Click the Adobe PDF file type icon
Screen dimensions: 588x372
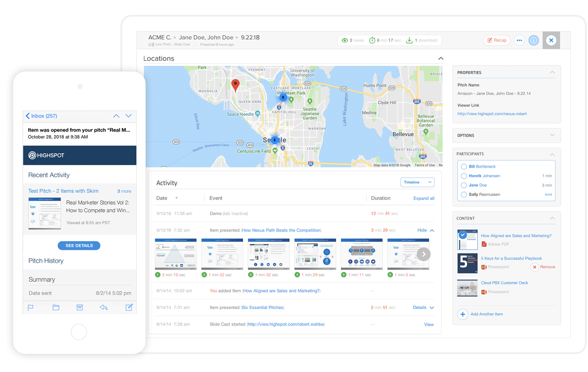[484, 244]
